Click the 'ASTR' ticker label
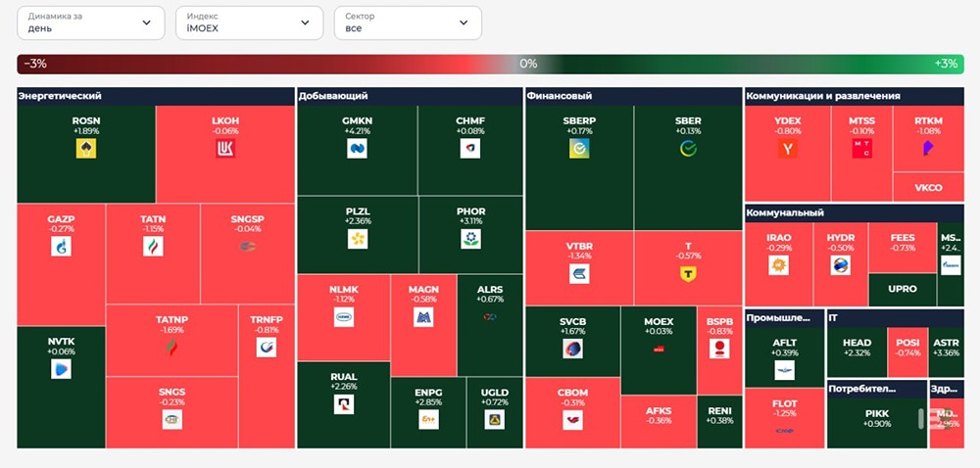The width and height of the screenshot is (980, 468). click(x=946, y=343)
